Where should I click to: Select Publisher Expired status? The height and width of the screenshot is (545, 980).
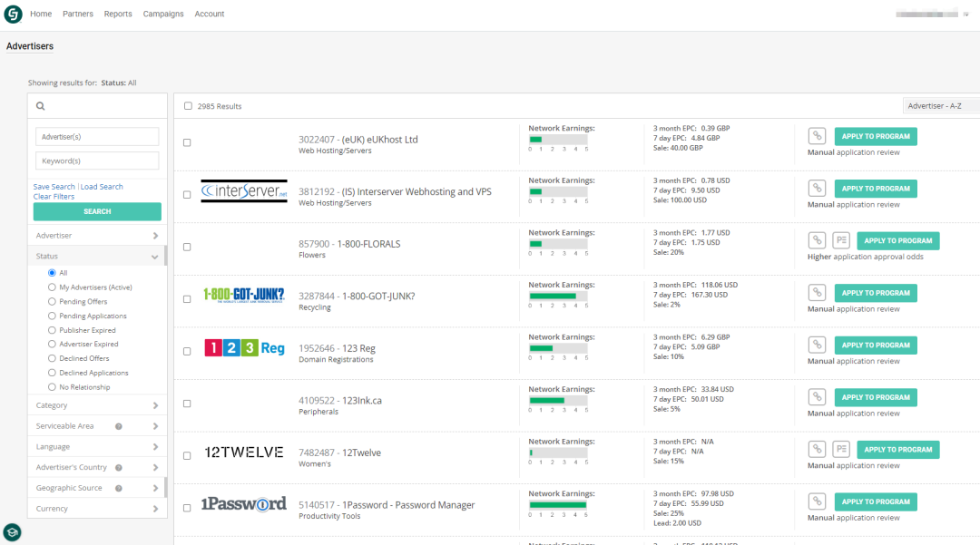52,330
